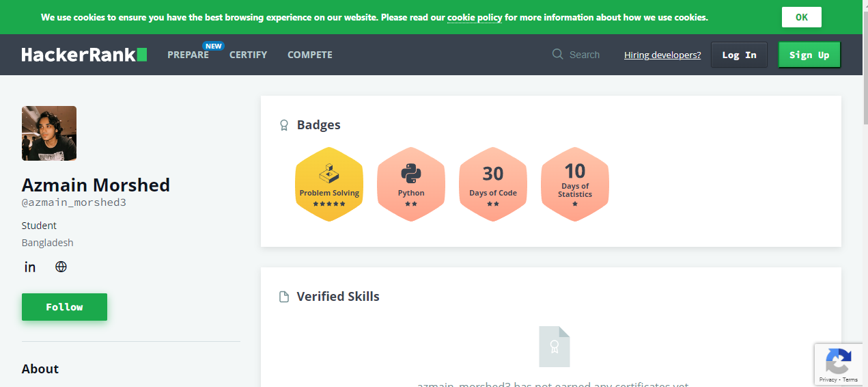
Task: Click the HackerRank logo
Action: (x=84, y=55)
